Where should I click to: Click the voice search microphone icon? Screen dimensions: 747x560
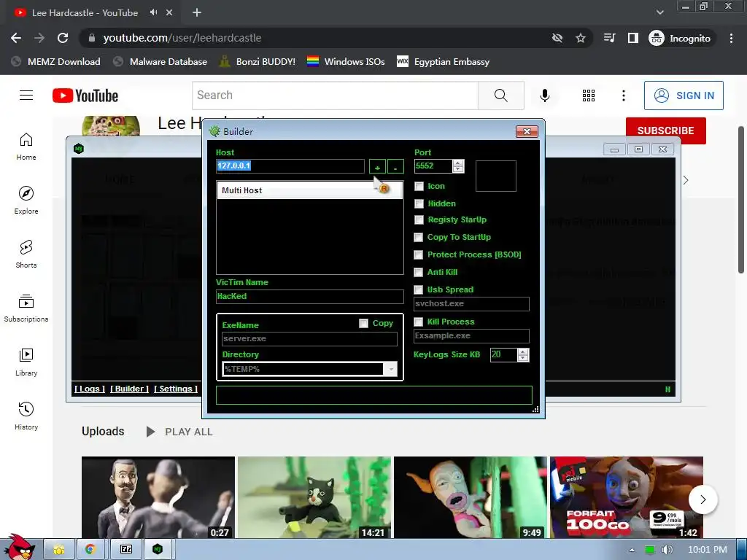tap(544, 96)
